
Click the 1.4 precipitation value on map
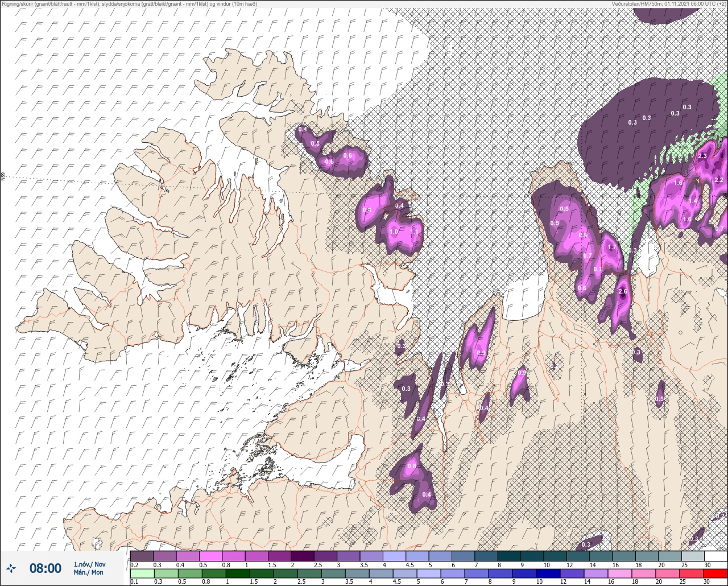click(x=693, y=201)
